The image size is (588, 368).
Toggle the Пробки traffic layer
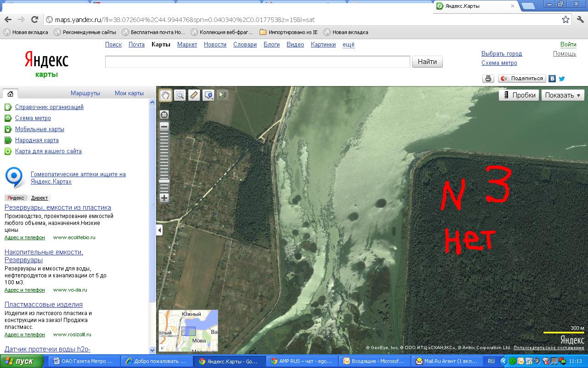pyautogui.click(x=519, y=95)
